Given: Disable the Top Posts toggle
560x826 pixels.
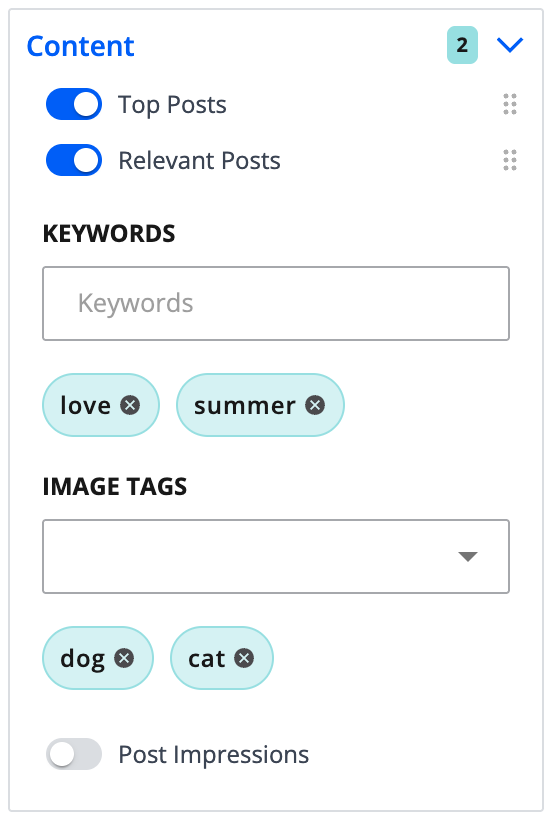Looking at the screenshot, I should click(74, 104).
